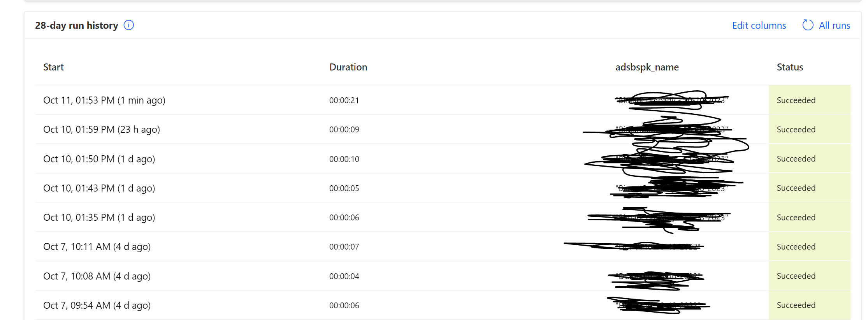Open Edit columns
This screenshot has width=868, height=320.
click(759, 26)
